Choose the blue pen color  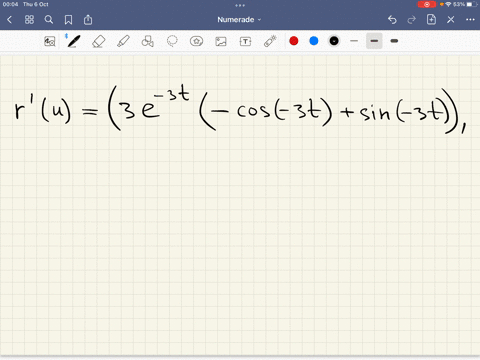tap(314, 41)
